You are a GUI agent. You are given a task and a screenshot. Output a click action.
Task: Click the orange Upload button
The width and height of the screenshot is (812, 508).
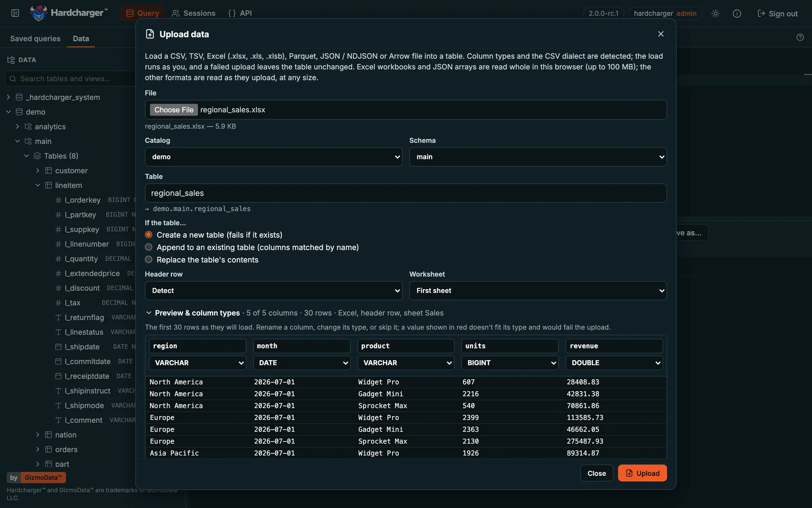tap(642, 473)
